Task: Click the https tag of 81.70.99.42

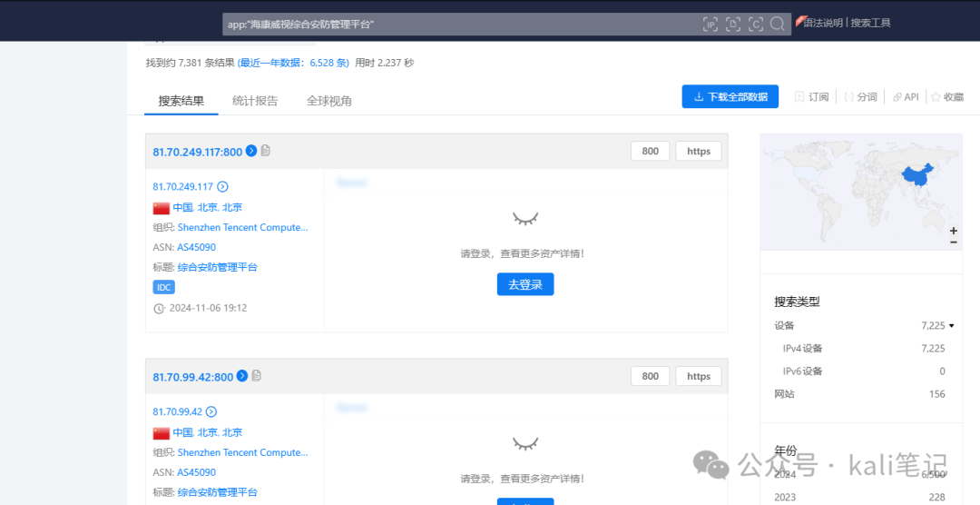Action: pos(699,376)
